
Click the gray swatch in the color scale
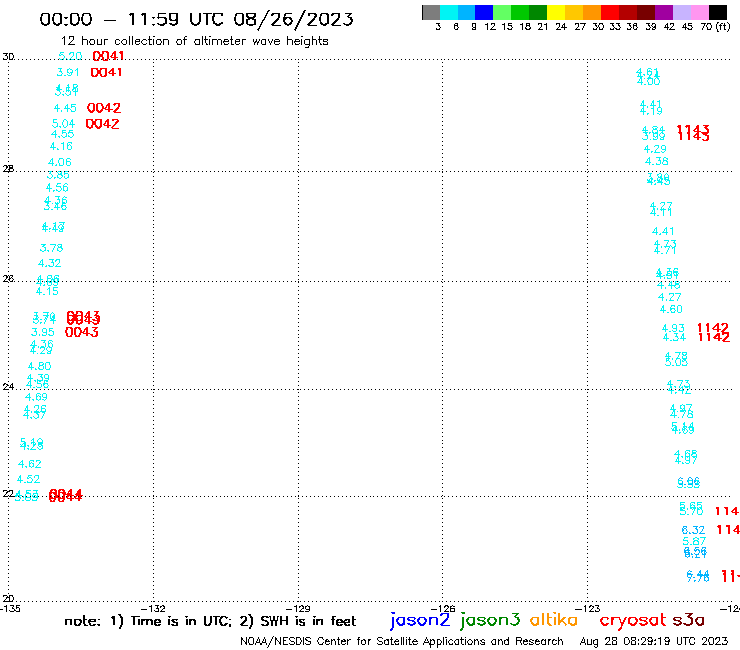(x=431, y=12)
